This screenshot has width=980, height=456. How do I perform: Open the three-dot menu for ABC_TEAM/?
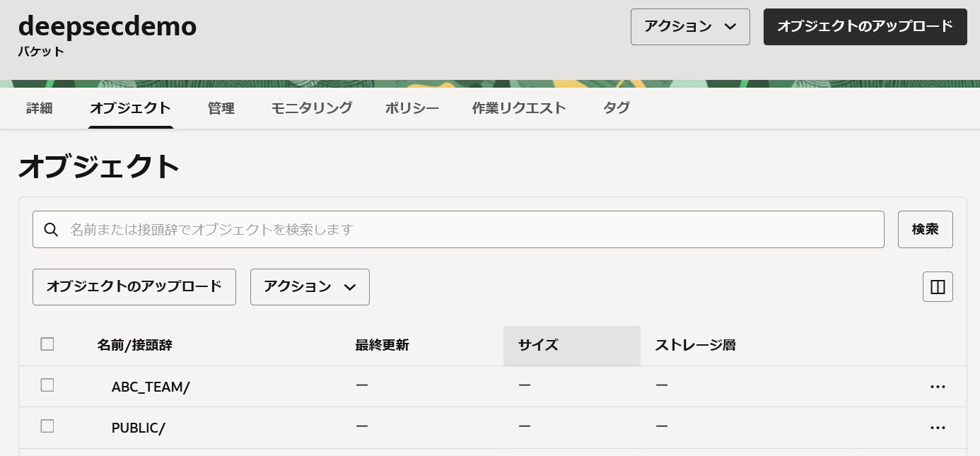(x=938, y=387)
